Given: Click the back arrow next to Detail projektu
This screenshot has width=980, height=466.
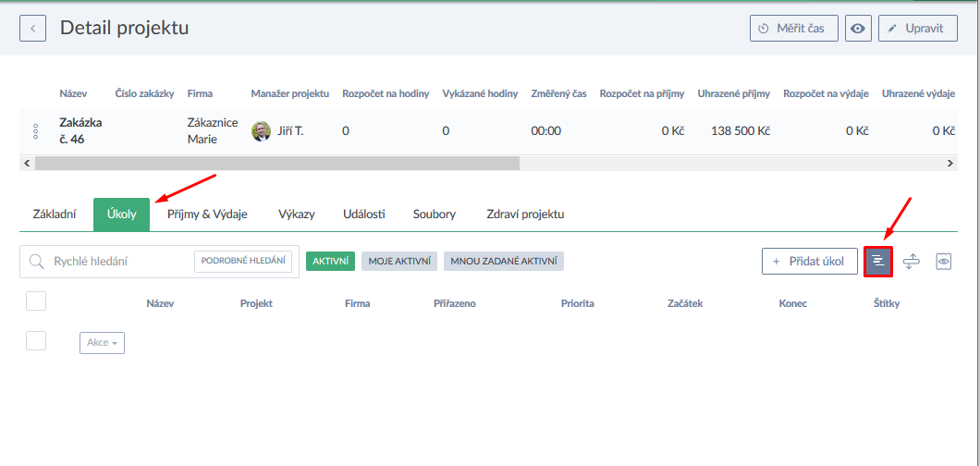Looking at the screenshot, I should [33, 29].
